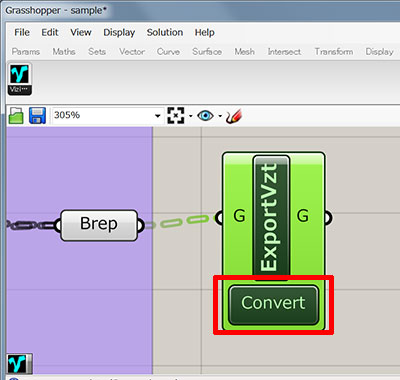Click the zoom extents icon
400x380 pixels.
176,116
